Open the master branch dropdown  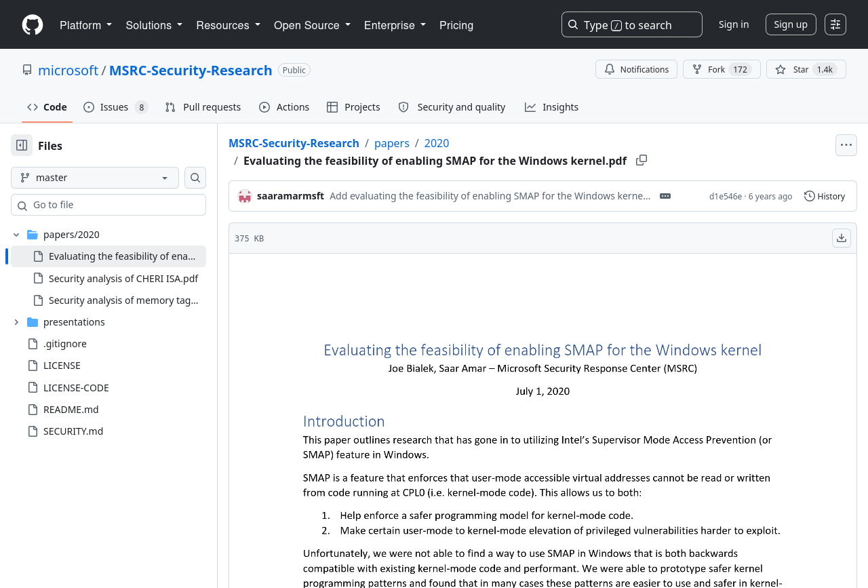(x=95, y=178)
